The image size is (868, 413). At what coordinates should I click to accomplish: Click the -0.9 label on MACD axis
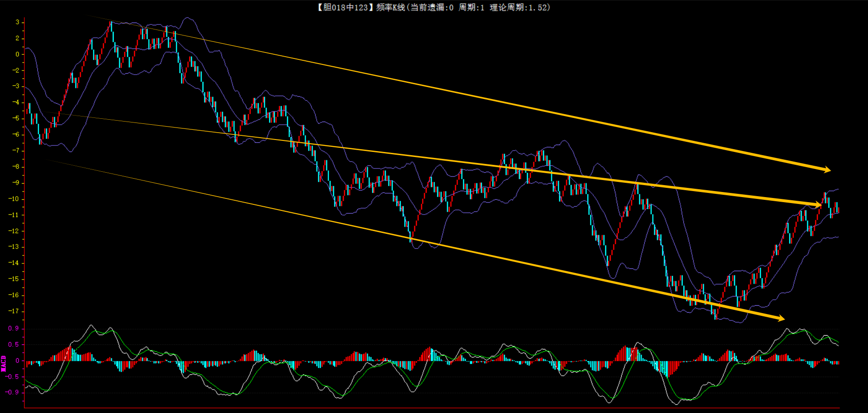point(12,392)
